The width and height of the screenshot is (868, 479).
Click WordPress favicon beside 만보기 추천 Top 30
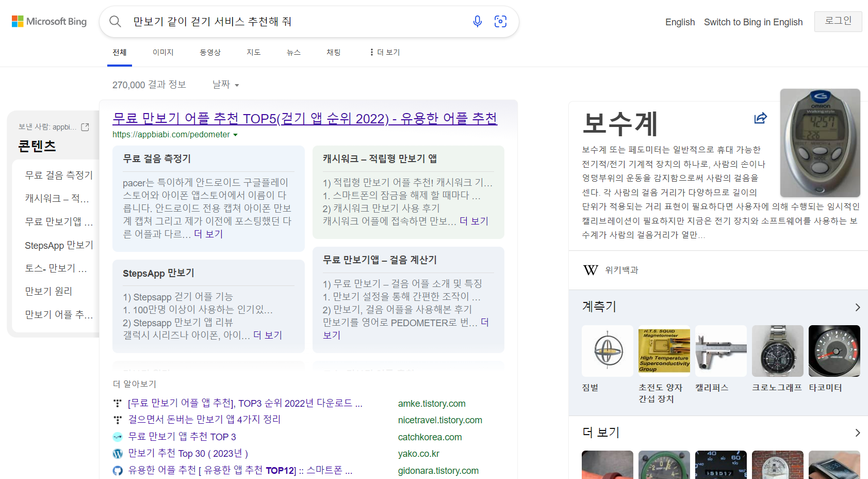pos(118,454)
